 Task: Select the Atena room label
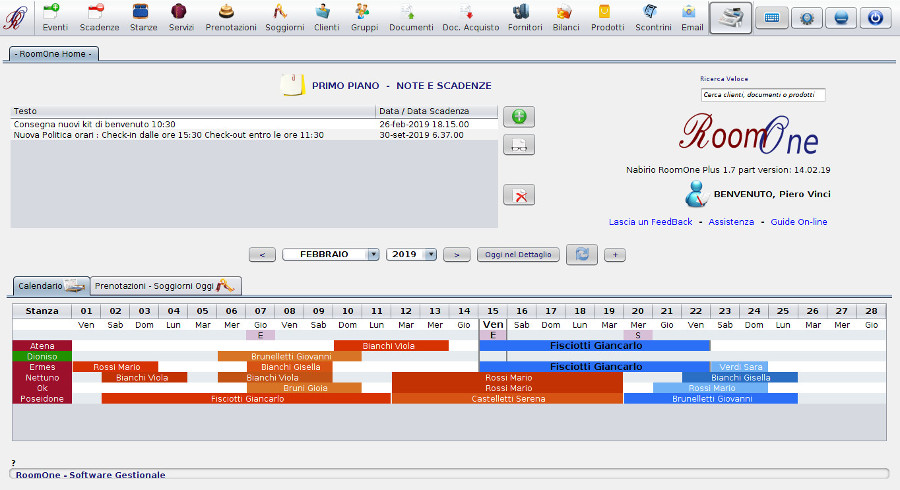[42, 345]
